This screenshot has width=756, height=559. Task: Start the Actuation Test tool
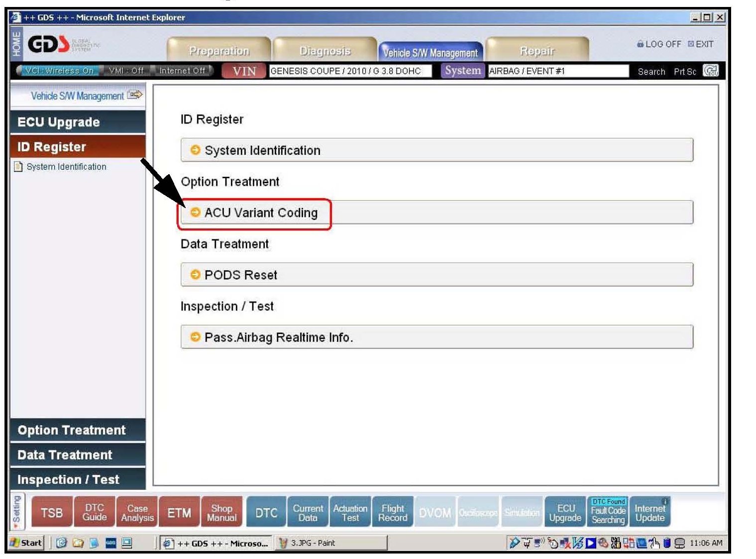(350, 512)
